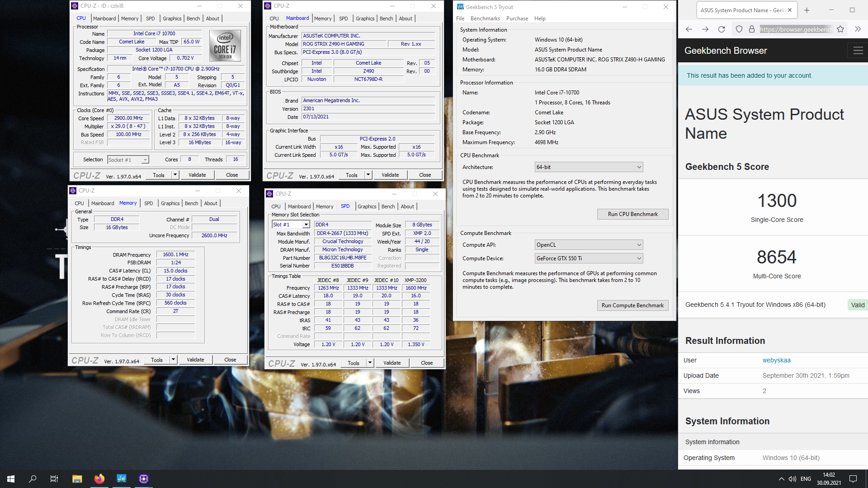Go forward in the browser
Image resolution: width=868 pixels, height=488 pixels.
705,29
